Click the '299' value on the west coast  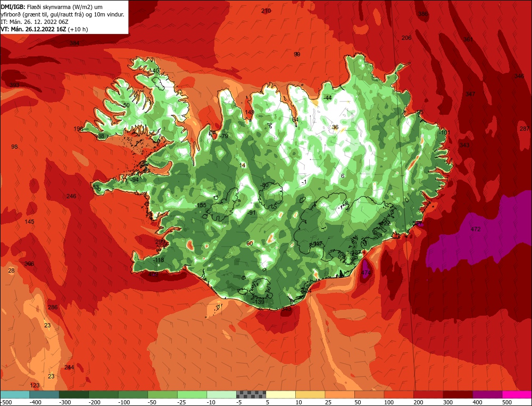pos(160,242)
